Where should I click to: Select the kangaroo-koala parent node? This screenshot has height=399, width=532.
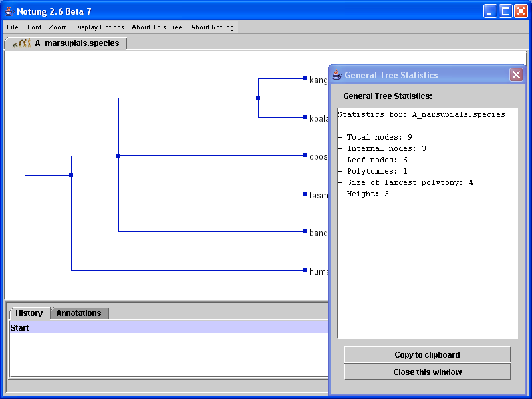(258, 98)
